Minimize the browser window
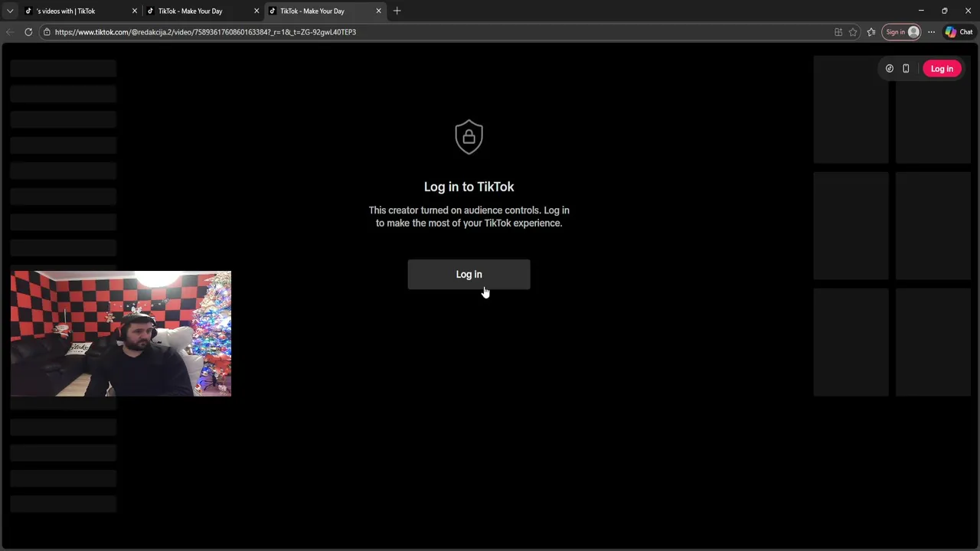980x551 pixels. (x=921, y=11)
